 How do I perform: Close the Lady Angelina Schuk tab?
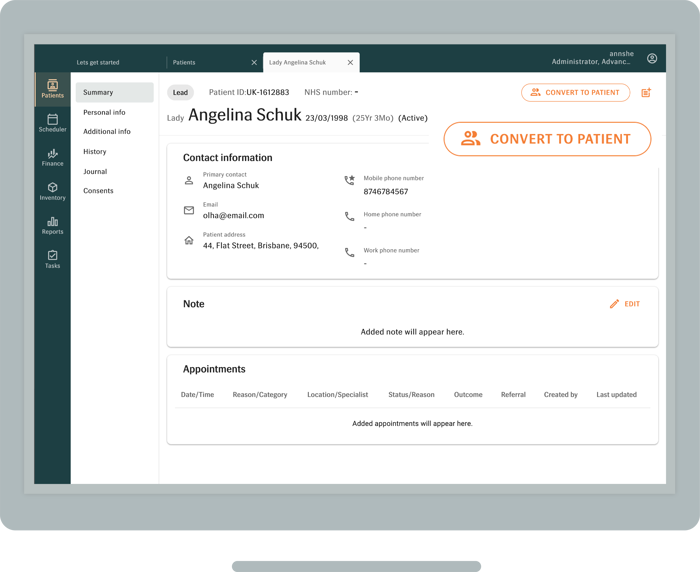(x=350, y=63)
